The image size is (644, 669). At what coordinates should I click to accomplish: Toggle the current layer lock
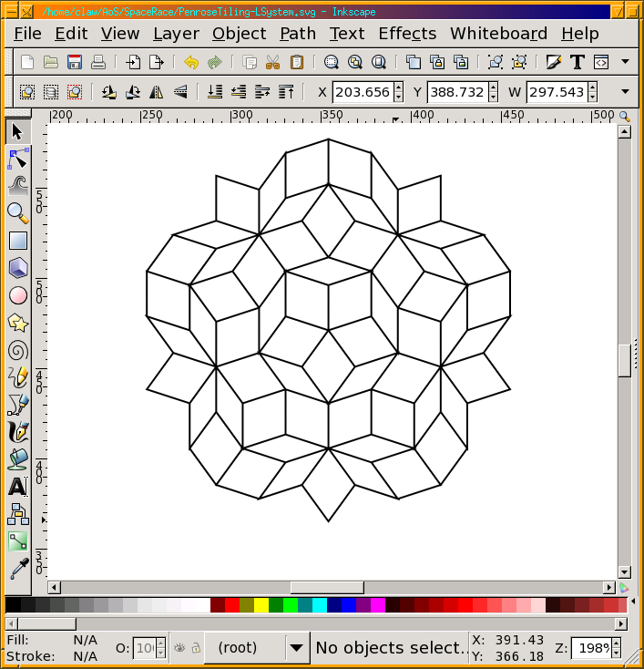[195, 648]
